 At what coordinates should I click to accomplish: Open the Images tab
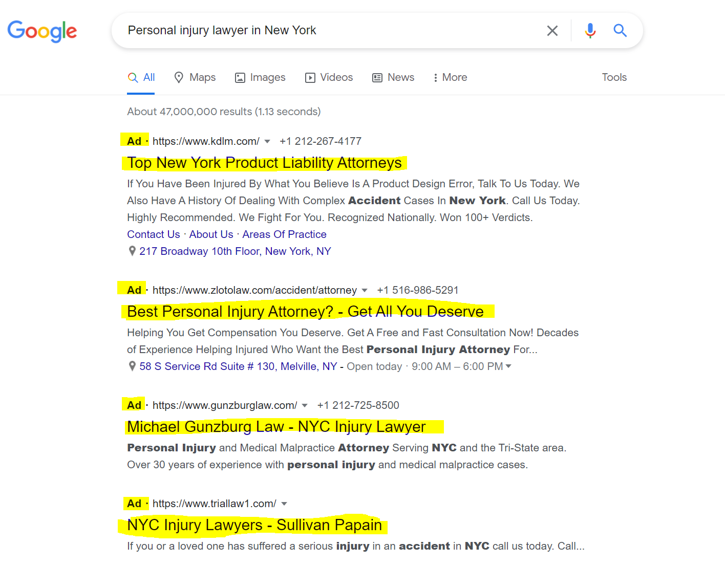click(x=260, y=77)
